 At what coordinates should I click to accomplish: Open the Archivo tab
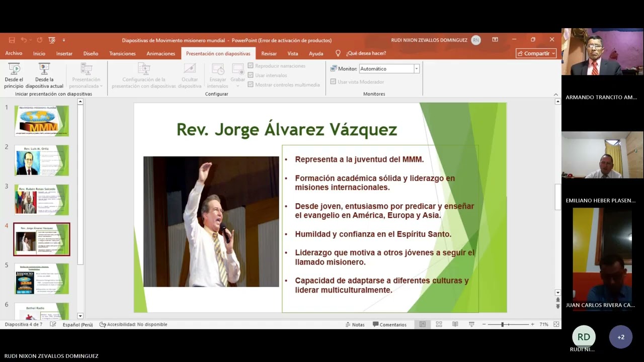[x=14, y=53]
